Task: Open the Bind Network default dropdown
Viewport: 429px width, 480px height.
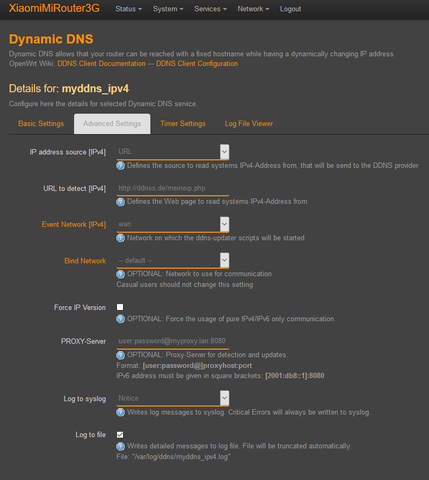Action: point(173,260)
